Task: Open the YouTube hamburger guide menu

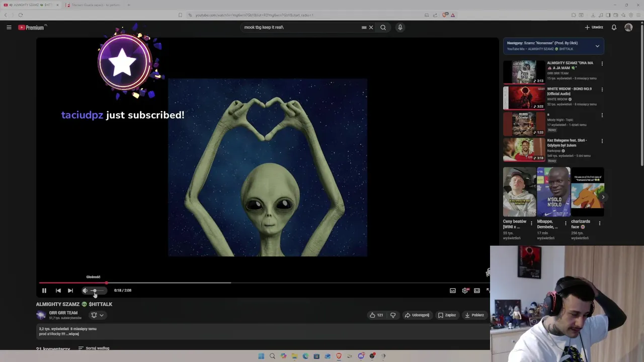Action: (x=9, y=27)
